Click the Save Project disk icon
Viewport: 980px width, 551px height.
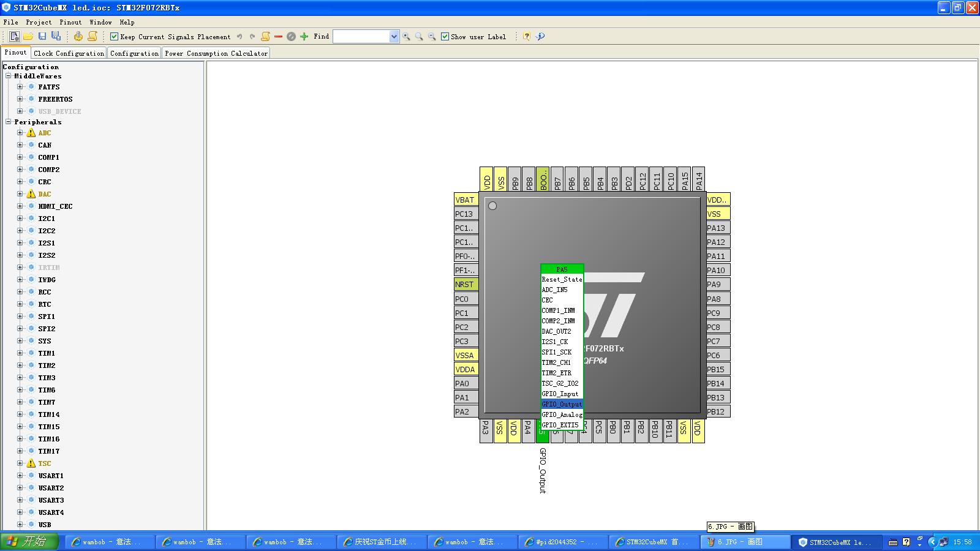pos(42,37)
